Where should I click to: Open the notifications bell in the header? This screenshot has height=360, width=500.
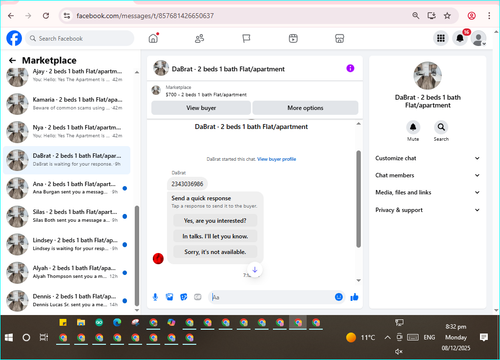click(x=460, y=38)
